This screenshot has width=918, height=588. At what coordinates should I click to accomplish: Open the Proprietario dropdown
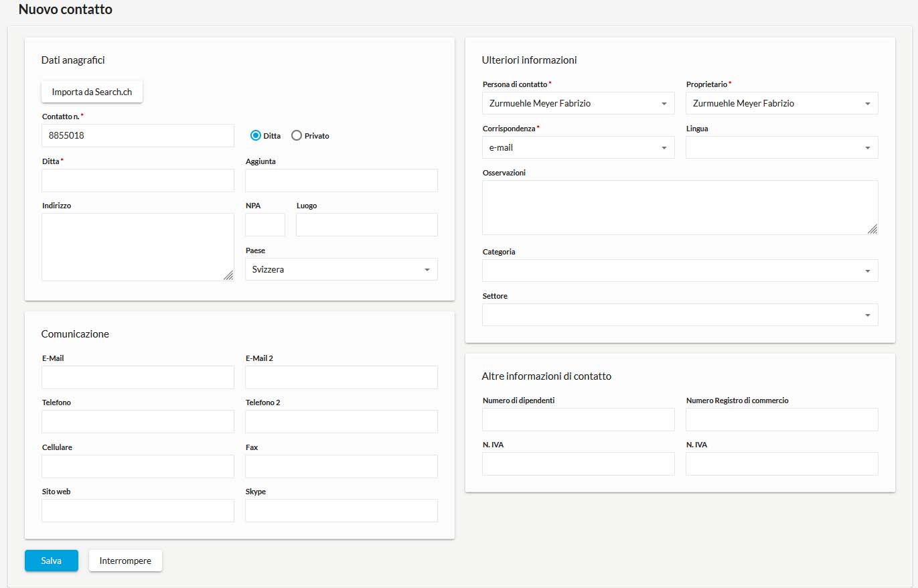click(x=781, y=103)
